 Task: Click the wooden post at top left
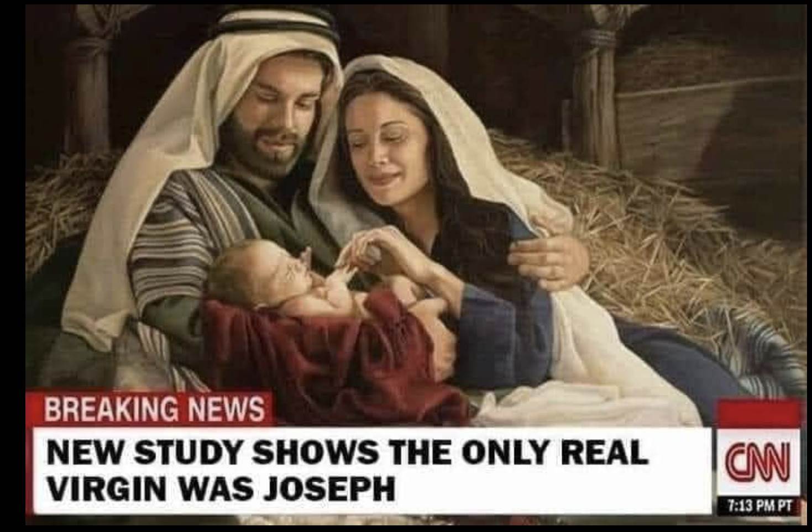[92, 83]
